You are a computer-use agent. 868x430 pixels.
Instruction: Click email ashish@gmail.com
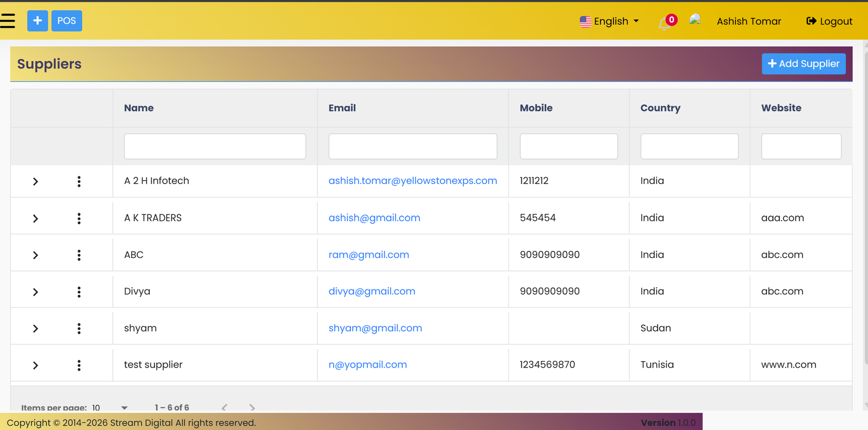pyautogui.click(x=374, y=218)
